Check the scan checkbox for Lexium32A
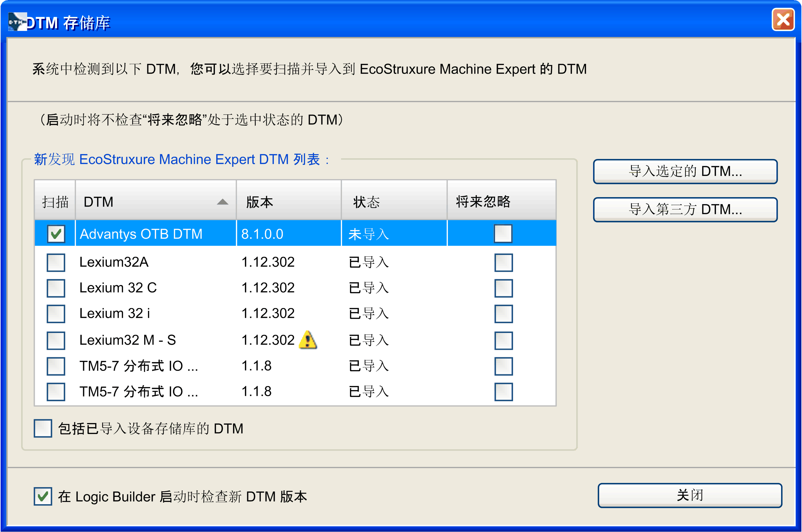802x532 pixels. pos(56,262)
